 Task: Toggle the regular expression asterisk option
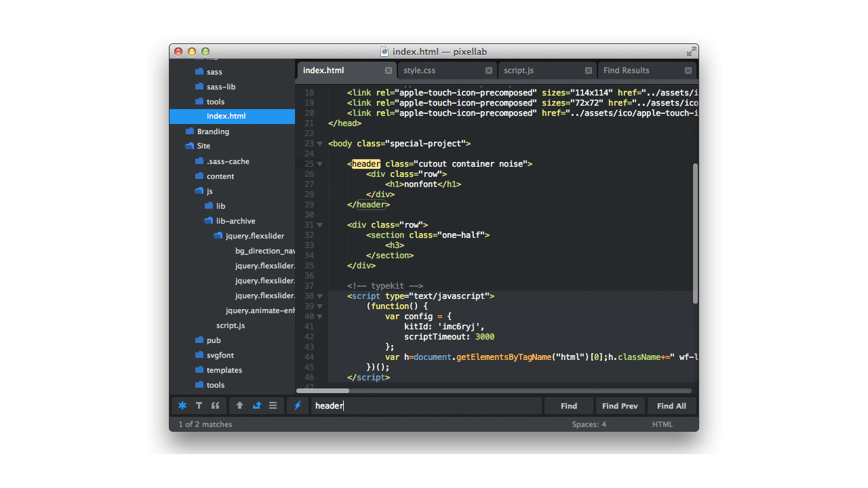(x=182, y=405)
